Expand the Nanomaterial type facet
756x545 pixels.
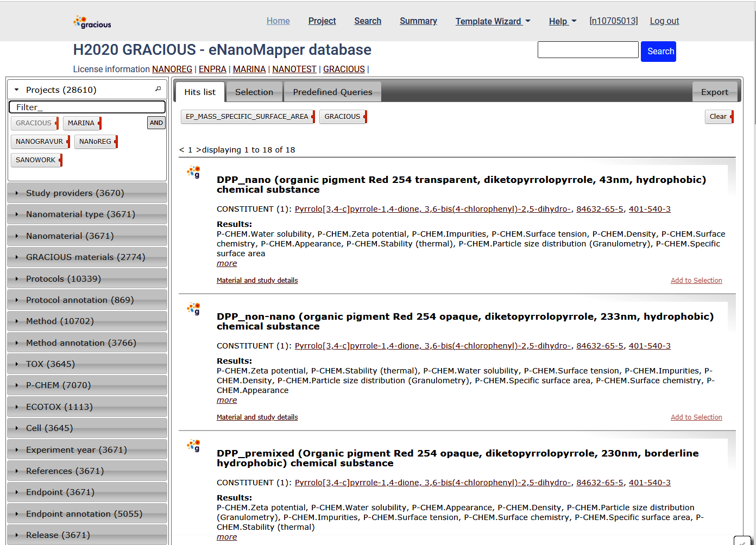point(80,214)
